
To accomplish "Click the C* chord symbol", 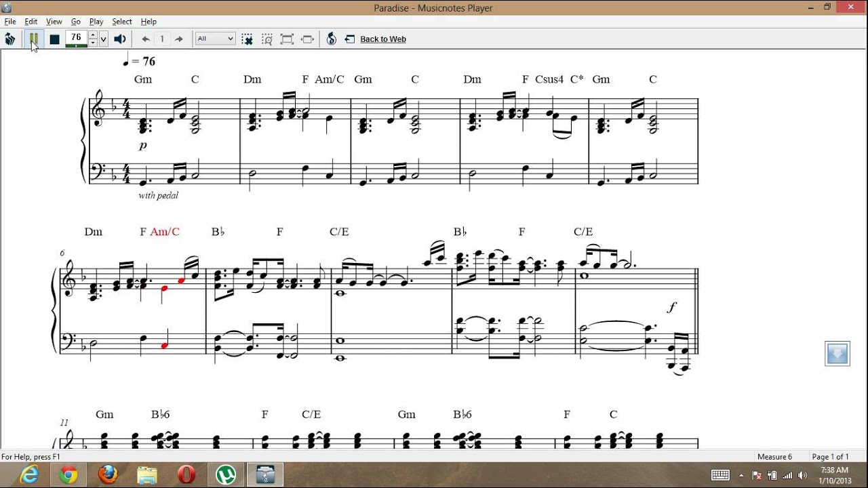I will pos(576,79).
